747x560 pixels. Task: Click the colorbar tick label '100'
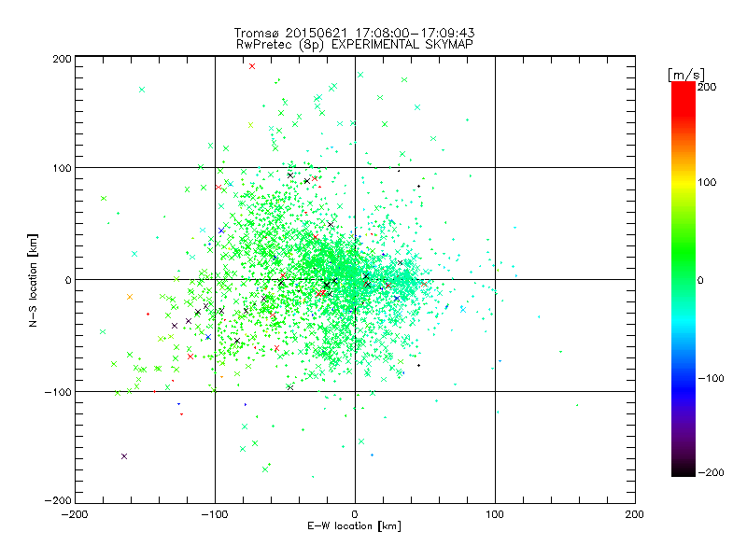pyautogui.click(x=707, y=182)
